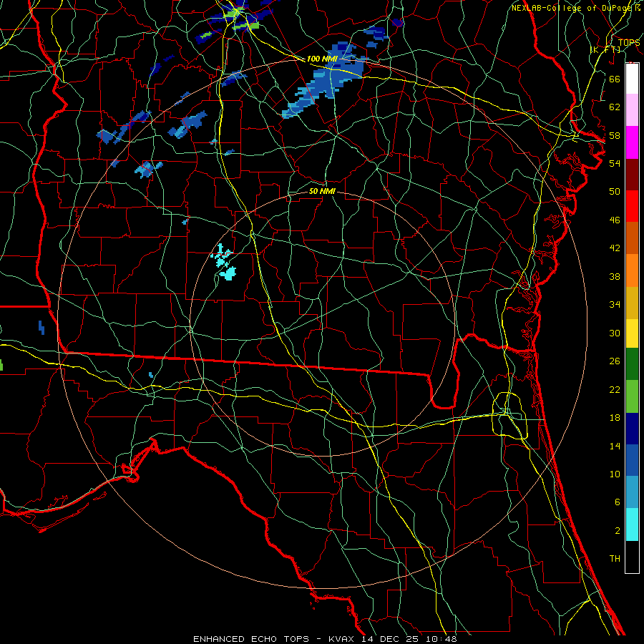Pick the magenta legend color block
Screen dimensions: 644x644
[x=632, y=142]
